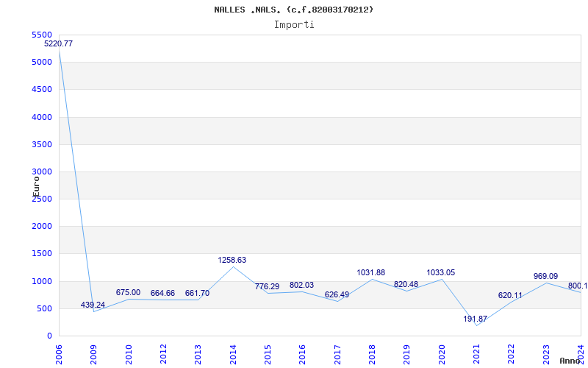Click the x-axis year 2020
This screenshot has width=588, height=368.
pos(442,354)
